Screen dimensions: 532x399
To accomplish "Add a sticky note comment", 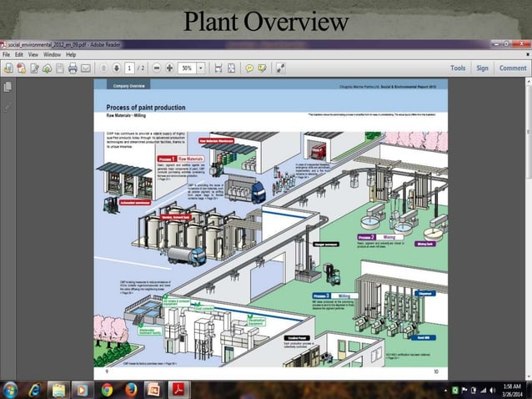I will [249, 68].
